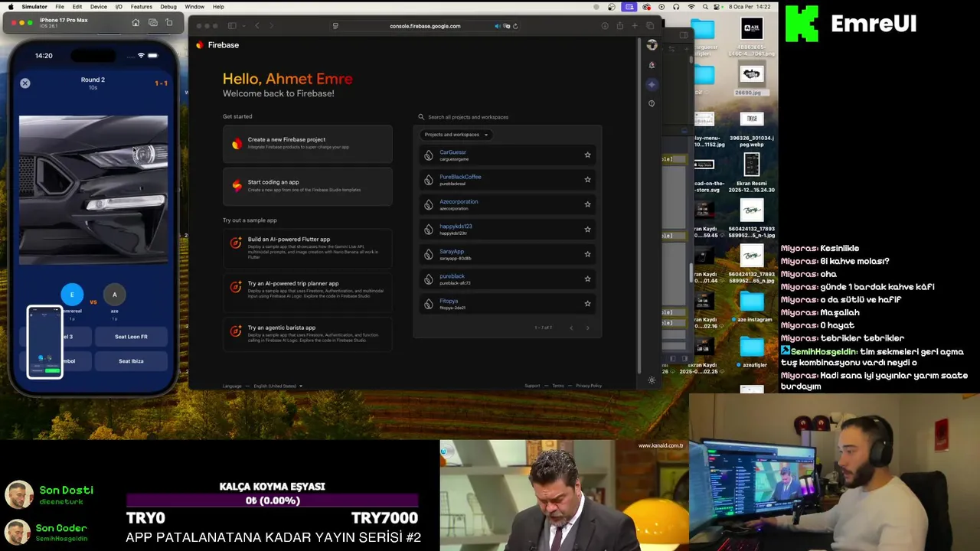The image size is (980, 551).
Task: Click the Safari sidebar toggle icon
Action: point(232,26)
